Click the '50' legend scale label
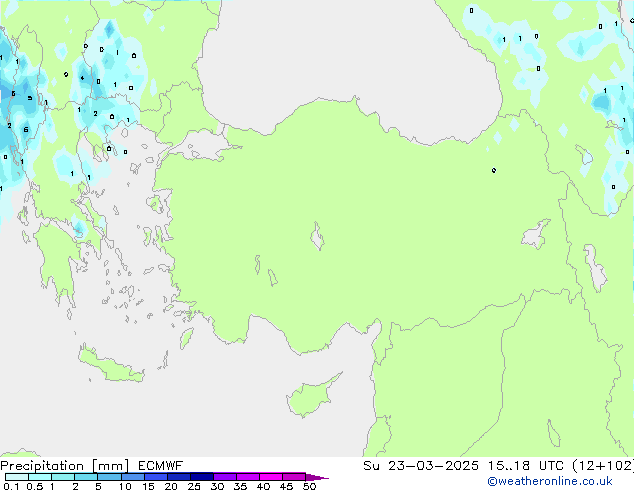Image resolution: width=634 pixels, height=490 pixels. 309,486
